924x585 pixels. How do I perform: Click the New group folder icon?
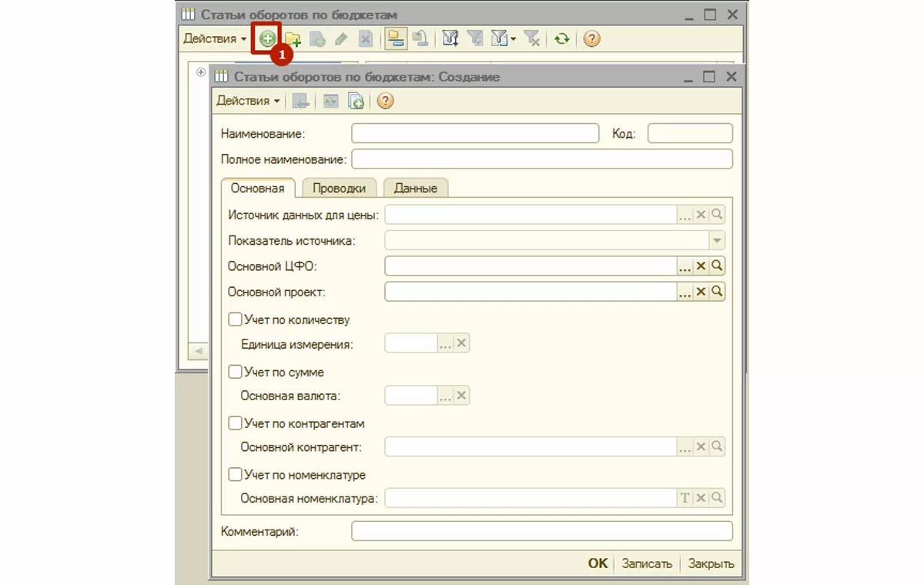(x=293, y=38)
